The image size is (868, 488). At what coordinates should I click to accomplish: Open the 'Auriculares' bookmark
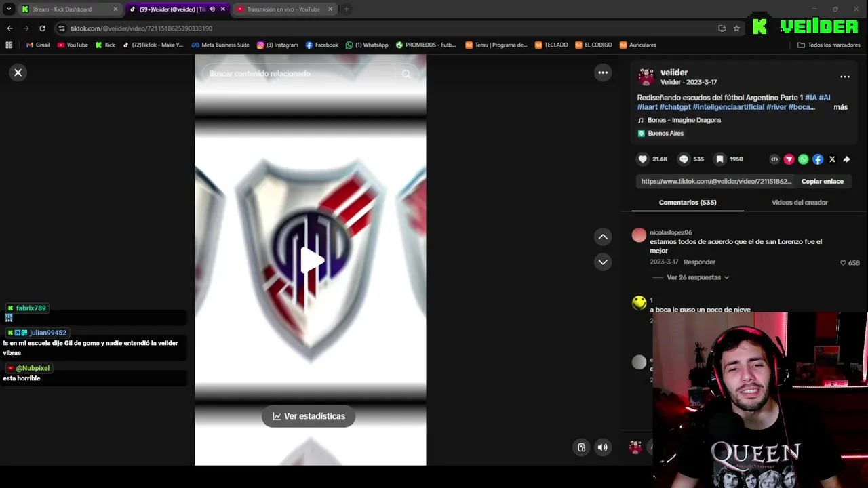tap(637, 45)
